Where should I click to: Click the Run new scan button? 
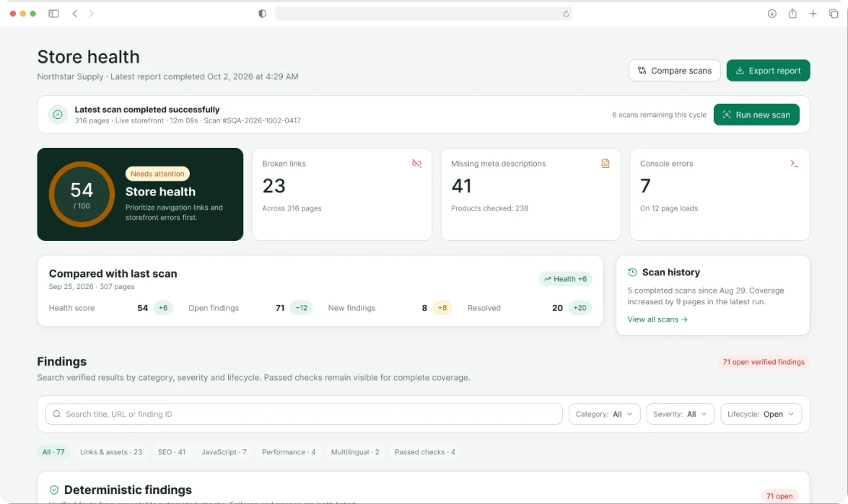tap(756, 115)
